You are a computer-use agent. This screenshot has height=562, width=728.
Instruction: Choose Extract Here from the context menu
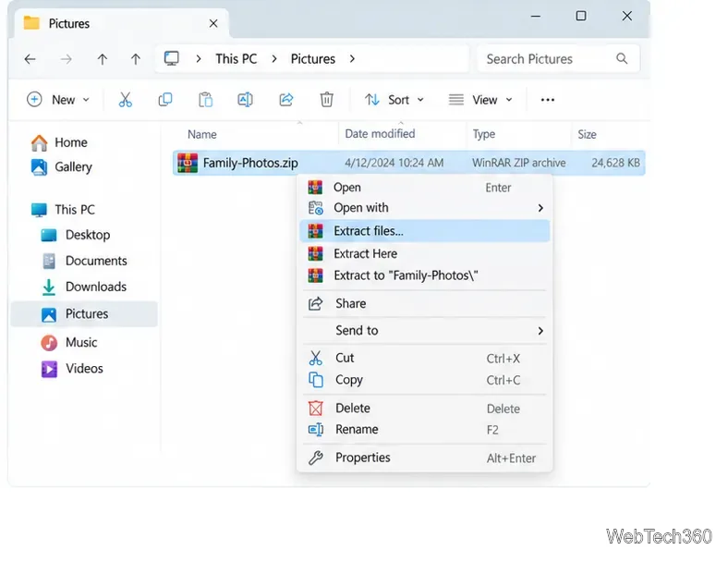click(x=425, y=253)
